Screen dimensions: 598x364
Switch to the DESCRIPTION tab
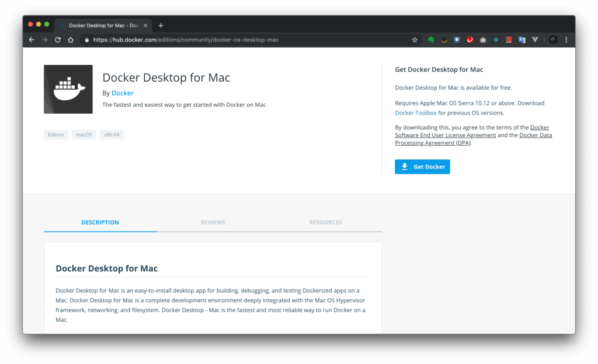click(100, 222)
